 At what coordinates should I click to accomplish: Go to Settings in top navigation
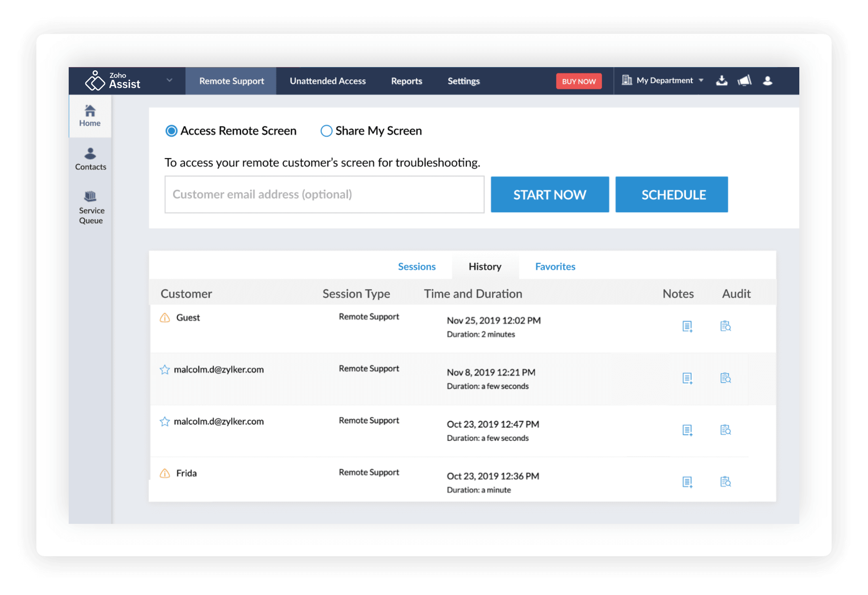click(x=463, y=81)
